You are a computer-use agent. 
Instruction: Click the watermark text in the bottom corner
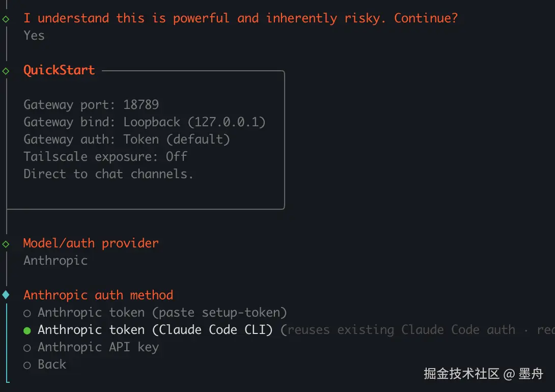point(483,374)
